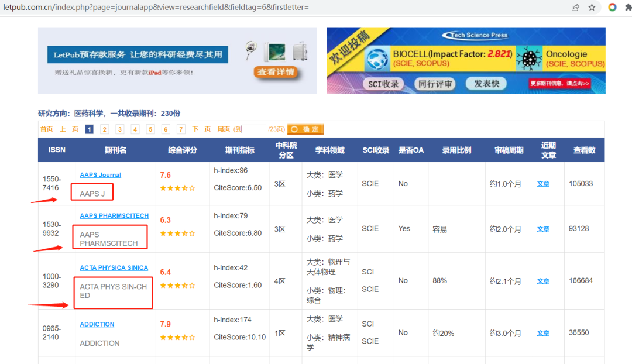The width and height of the screenshot is (632, 364).
Task: Click the browser address bar URL
Action: pyautogui.click(x=156, y=7)
